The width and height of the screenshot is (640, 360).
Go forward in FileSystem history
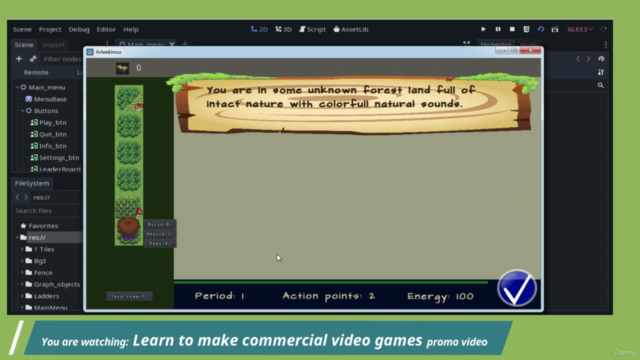pyautogui.click(x=26, y=197)
